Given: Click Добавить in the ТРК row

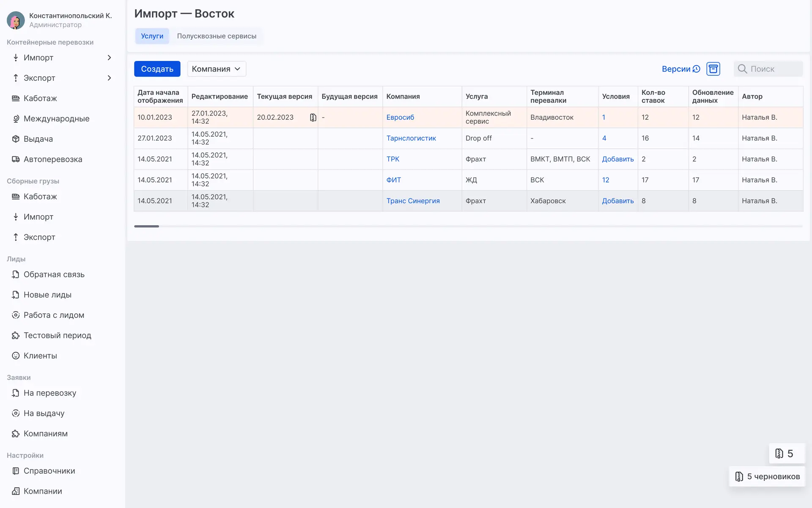Looking at the screenshot, I should click(x=617, y=159).
